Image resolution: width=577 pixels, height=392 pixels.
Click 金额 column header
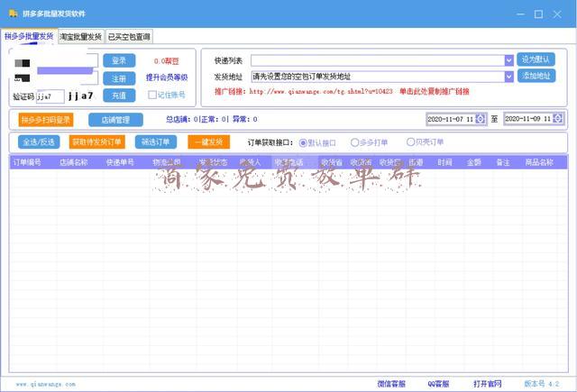click(474, 162)
